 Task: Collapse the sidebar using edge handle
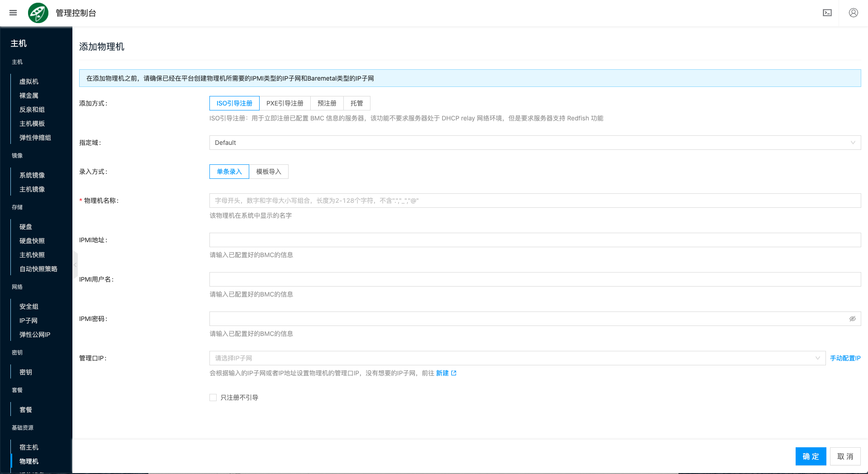75,264
